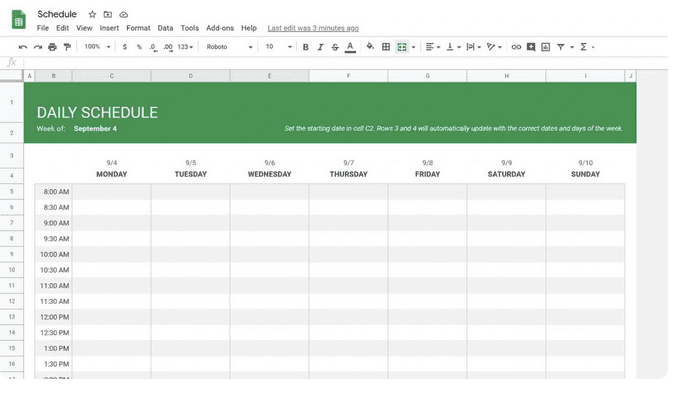
Task: Select column F header
Action: pos(348,76)
